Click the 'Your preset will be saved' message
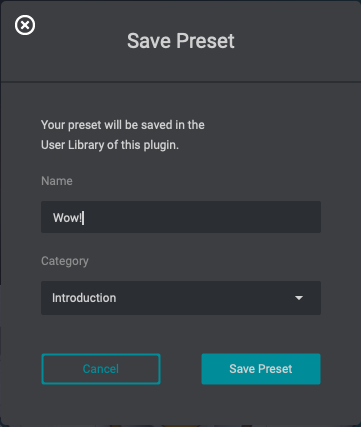The height and width of the screenshot is (427, 361). coord(123,125)
